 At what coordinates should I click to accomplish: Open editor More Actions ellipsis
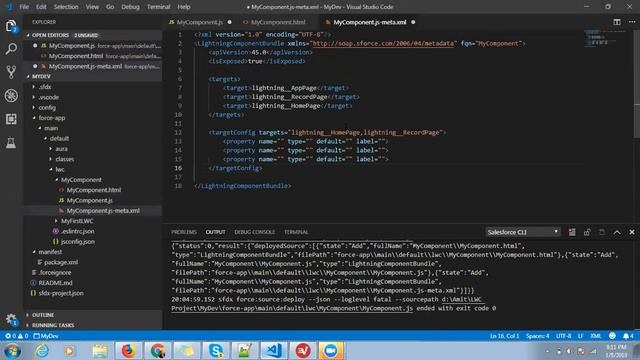tap(632, 22)
